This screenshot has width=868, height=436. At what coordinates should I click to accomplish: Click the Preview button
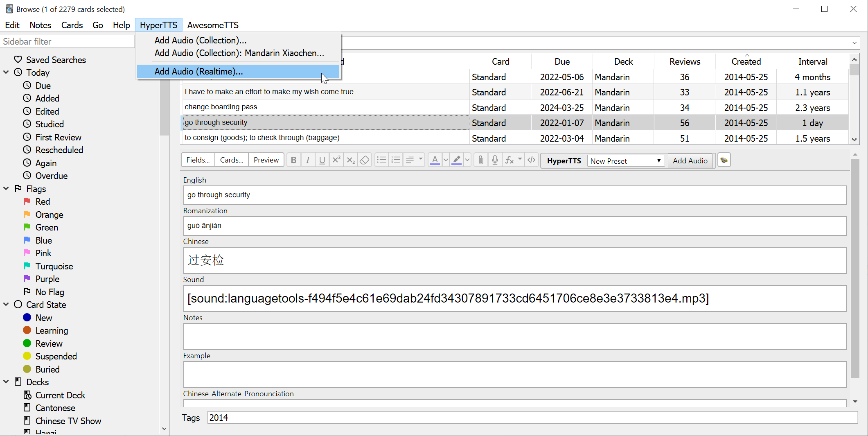(x=266, y=160)
